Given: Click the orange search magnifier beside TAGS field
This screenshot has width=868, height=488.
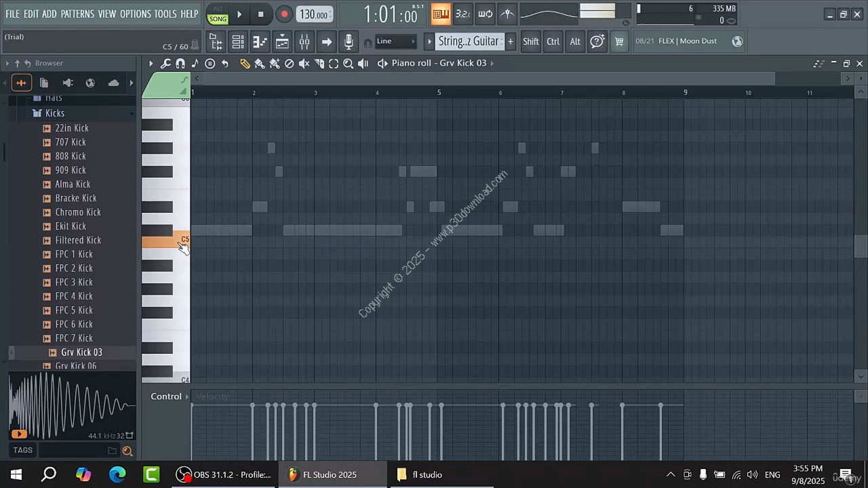Looking at the screenshot, I should (x=127, y=451).
